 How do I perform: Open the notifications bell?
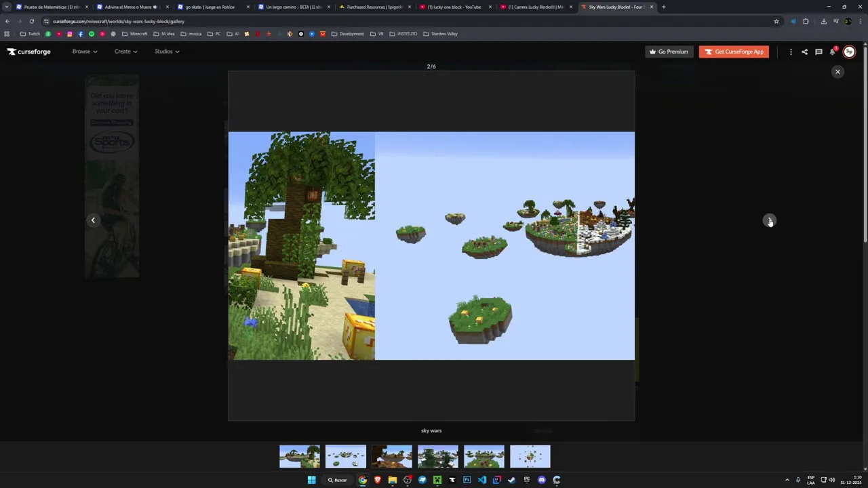833,52
